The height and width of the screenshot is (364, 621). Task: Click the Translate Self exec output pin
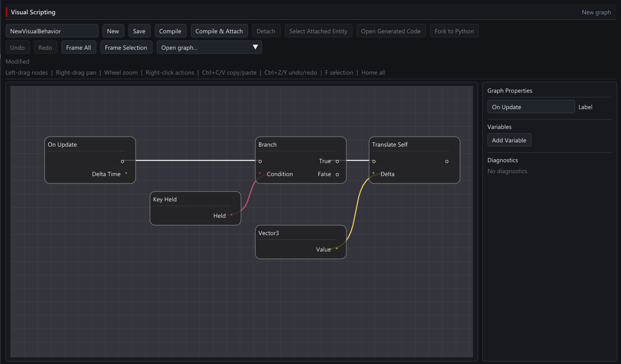447,161
